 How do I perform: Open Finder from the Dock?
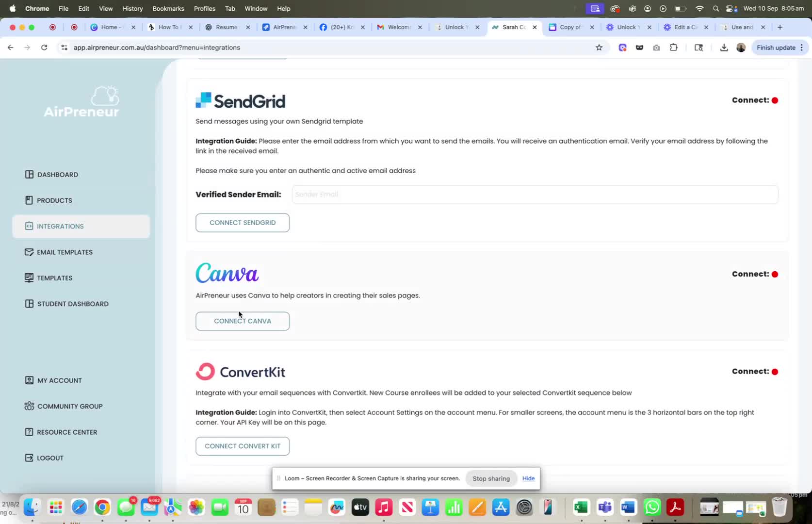[32, 508]
